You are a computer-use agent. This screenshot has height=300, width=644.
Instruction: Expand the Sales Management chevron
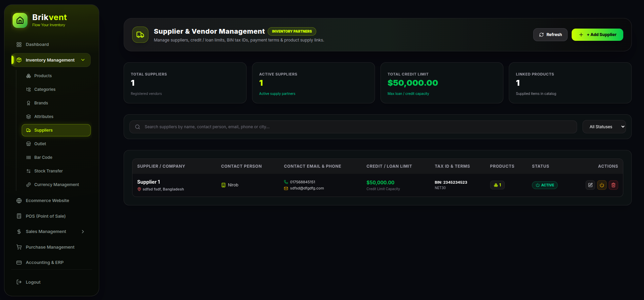click(83, 232)
